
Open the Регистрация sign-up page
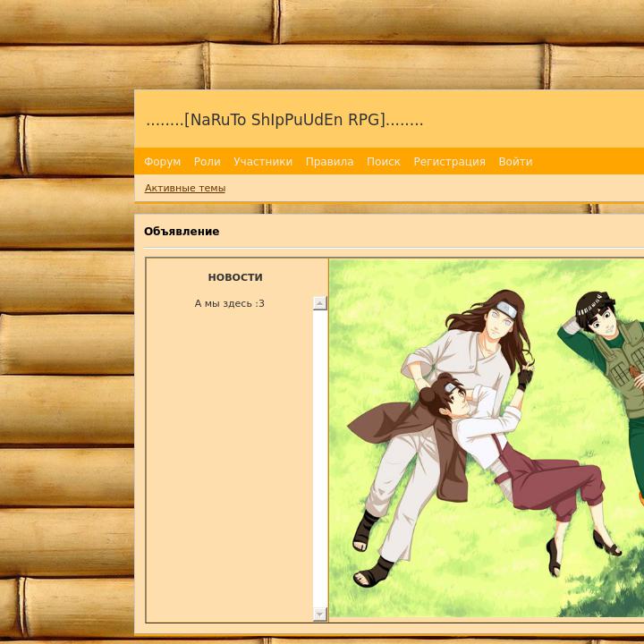pyautogui.click(x=449, y=161)
